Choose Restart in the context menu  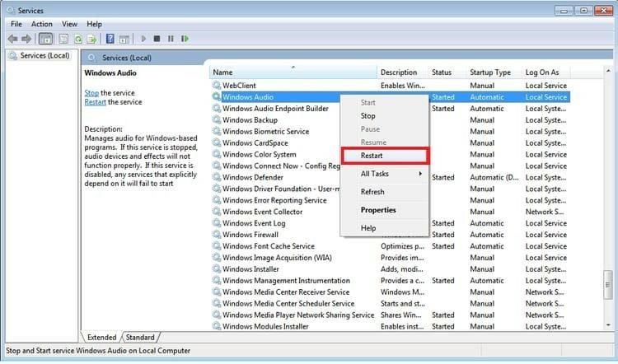click(385, 156)
